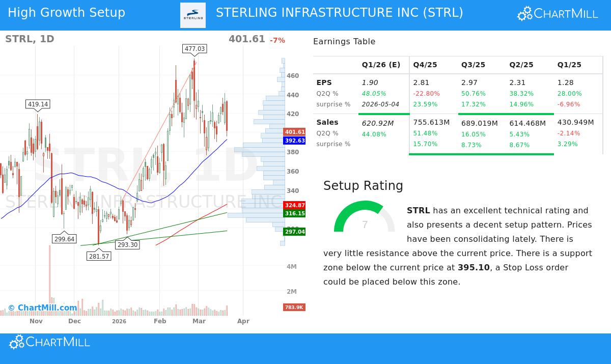Image resolution: width=611 pixels, height=364 pixels.
Task: Toggle the support tag 316.15
Action: pos(294,213)
